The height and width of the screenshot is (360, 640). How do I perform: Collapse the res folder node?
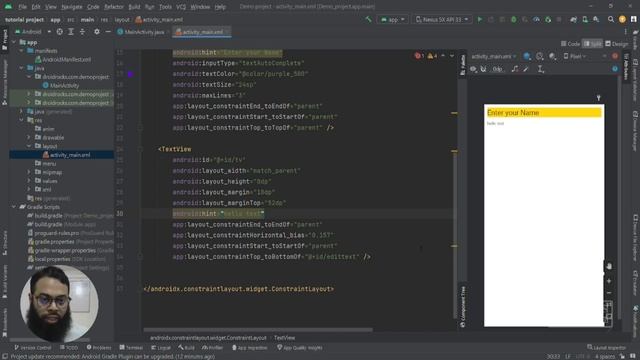point(21,120)
